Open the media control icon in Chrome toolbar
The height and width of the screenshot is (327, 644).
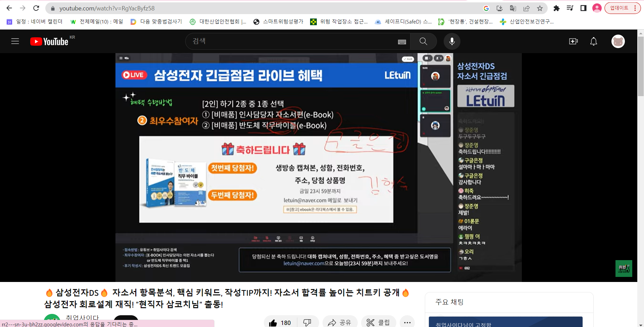click(570, 8)
